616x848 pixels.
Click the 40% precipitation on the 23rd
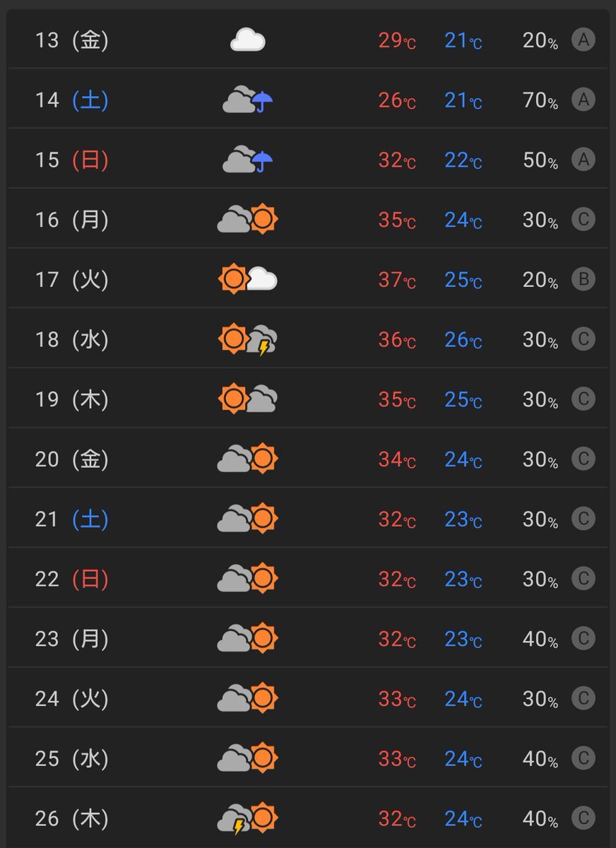[x=540, y=640]
